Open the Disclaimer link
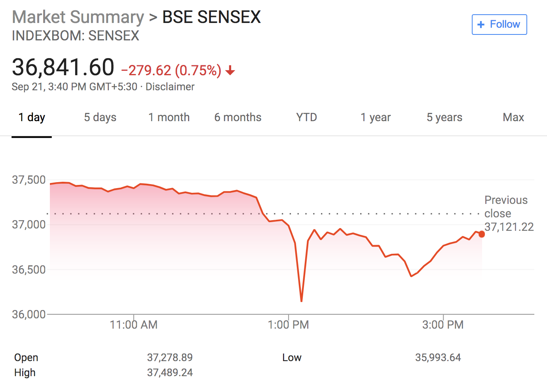The width and height of the screenshot is (547, 392). click(170, 87)
